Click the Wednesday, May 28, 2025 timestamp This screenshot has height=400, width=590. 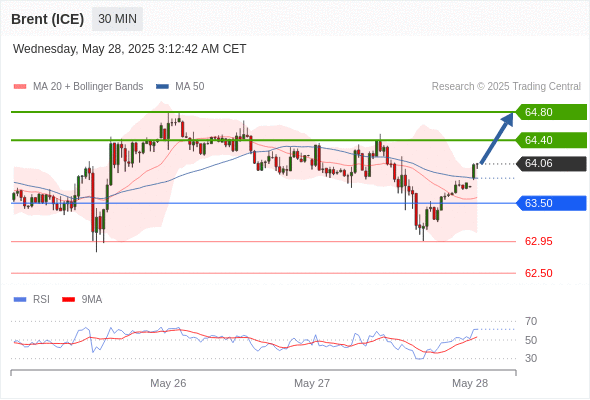coord(129,49)
